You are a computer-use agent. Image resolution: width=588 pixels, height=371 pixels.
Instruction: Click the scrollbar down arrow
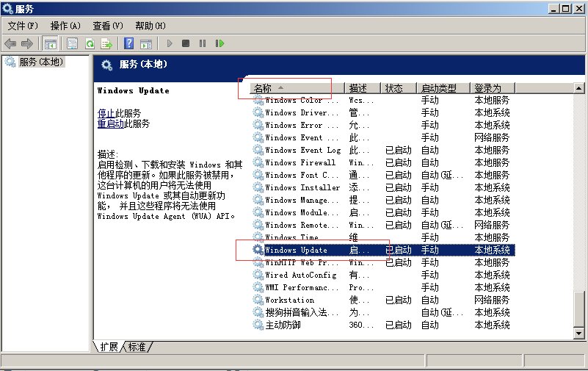578,333
